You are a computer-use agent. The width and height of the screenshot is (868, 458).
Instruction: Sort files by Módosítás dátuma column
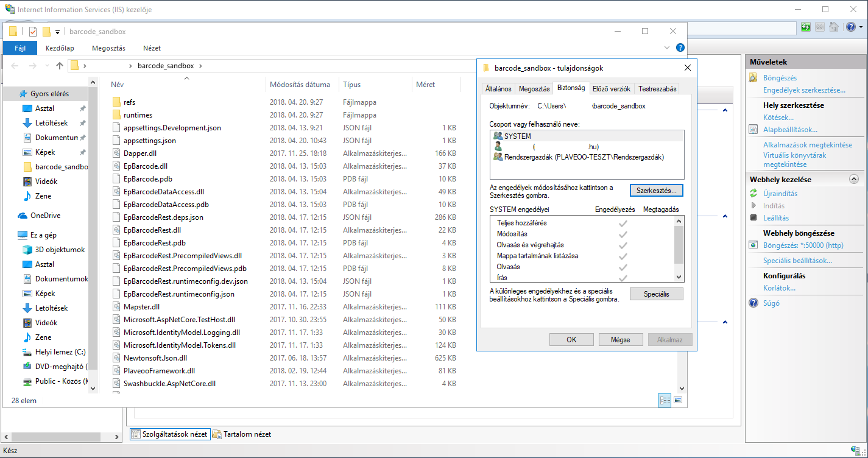[x=300, y=85]
